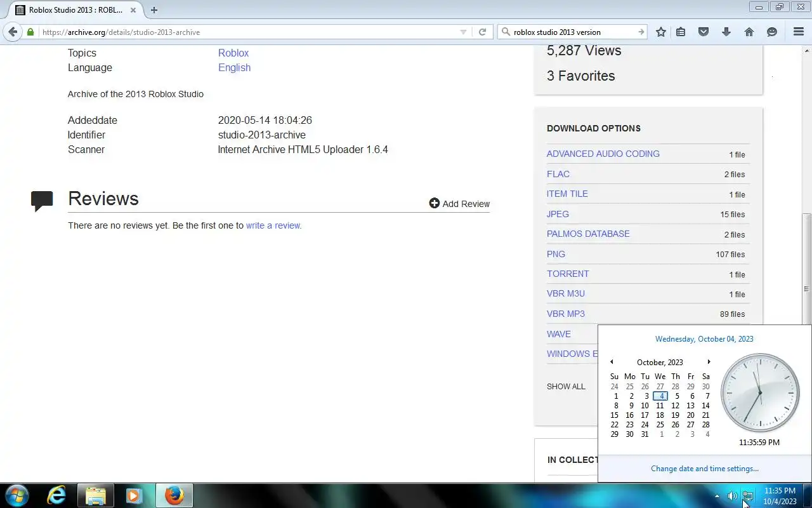Click the taskbar clock 11:35 PM

780,491
